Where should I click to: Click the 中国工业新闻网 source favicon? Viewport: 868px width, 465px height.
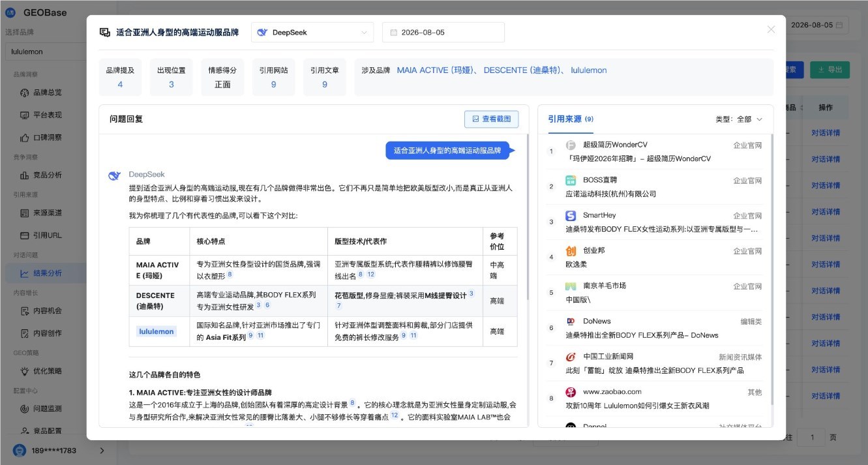[571, 357]
